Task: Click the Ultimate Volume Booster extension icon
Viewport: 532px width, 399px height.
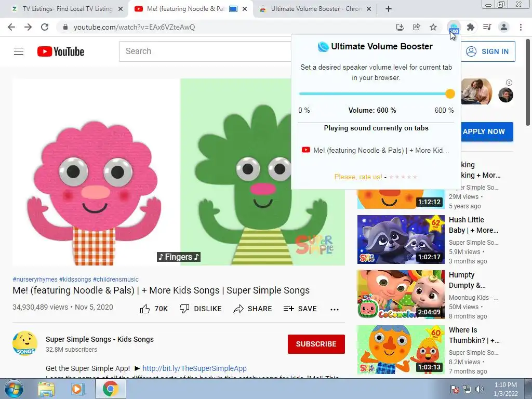Action: [x=454, y=27]
